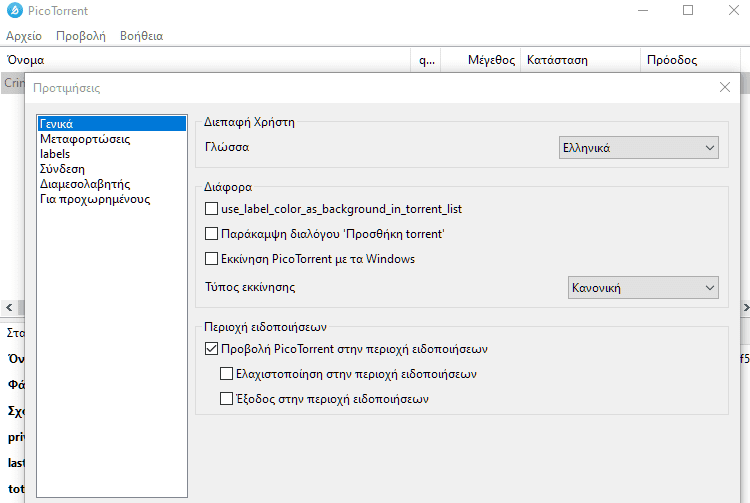
Task: Enable Εκκίνηση PicoTorrent με τα Windows
Action: [211, 259]
